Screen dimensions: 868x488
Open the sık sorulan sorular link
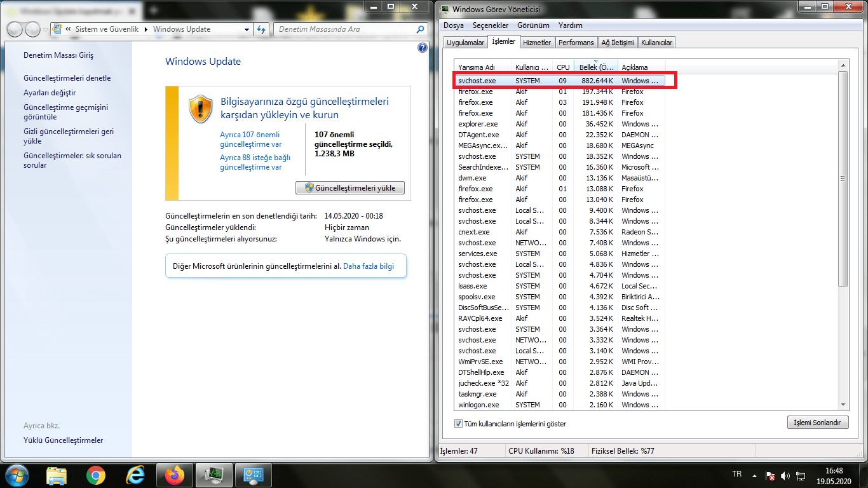(72, 161)
